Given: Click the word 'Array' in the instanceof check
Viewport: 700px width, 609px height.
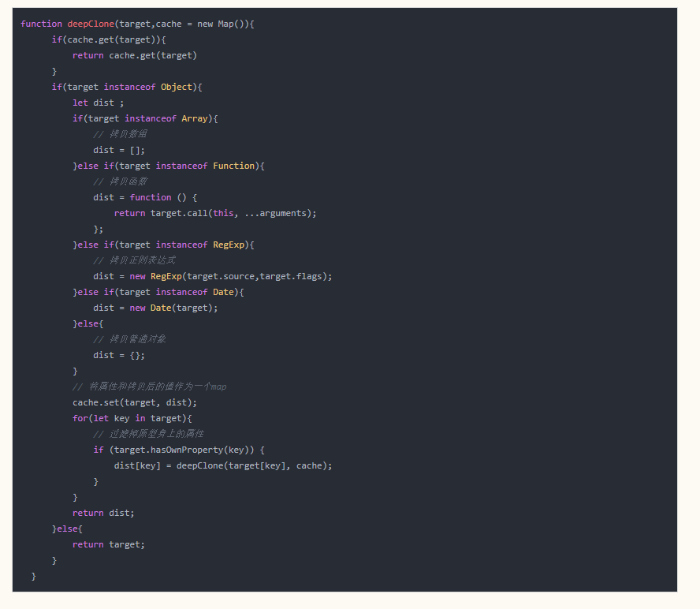Looking at the screenshot, I should click(x=195, y=118).
